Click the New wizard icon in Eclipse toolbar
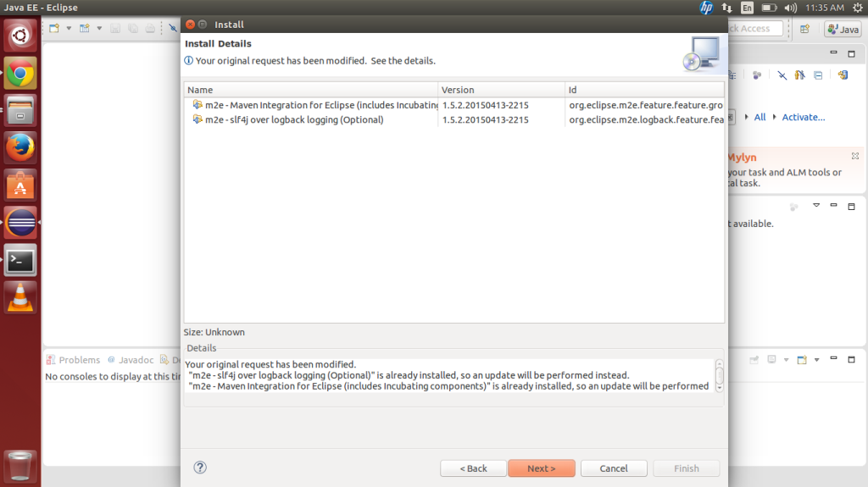Image resolution: width=868 pixels, height=487 pixels. (54, 28)
